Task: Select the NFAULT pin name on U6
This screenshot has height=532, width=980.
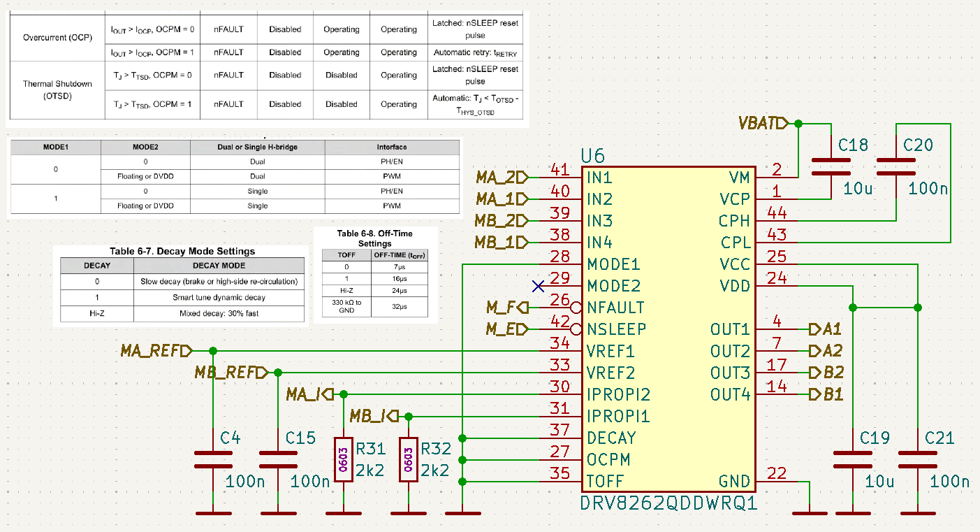Action: tap(615, 307)
